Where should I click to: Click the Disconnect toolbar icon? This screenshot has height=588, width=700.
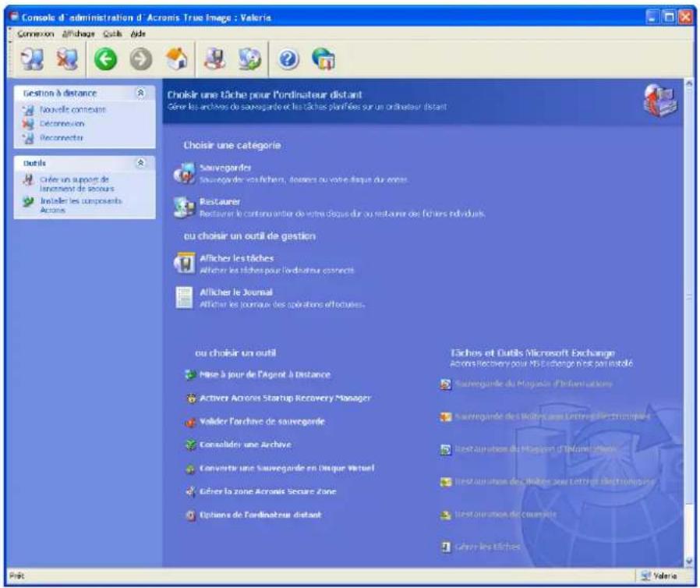tap(67, 59)
